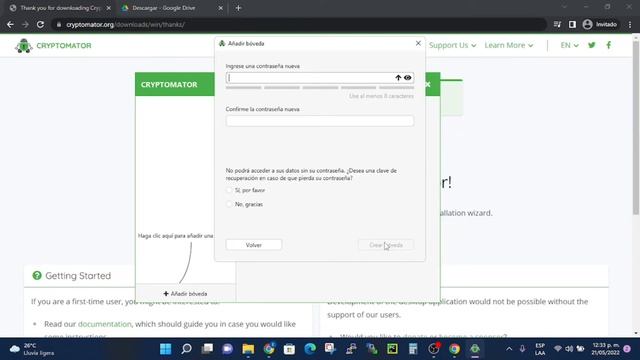The width and height of the screenshot is (640, 360).
Task: Go back in the browser
Action: (10, 24)
